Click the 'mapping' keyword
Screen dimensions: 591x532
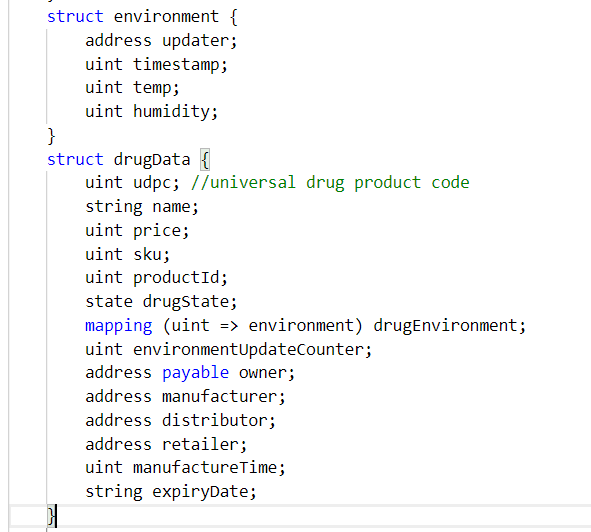(119, 326)
